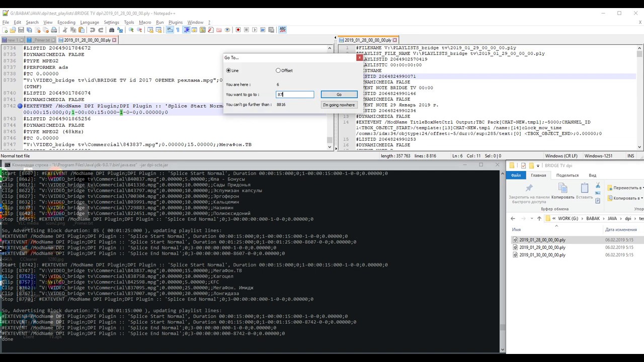
Task: Click the Save toolbar icon
Action: tap(21, 30)
